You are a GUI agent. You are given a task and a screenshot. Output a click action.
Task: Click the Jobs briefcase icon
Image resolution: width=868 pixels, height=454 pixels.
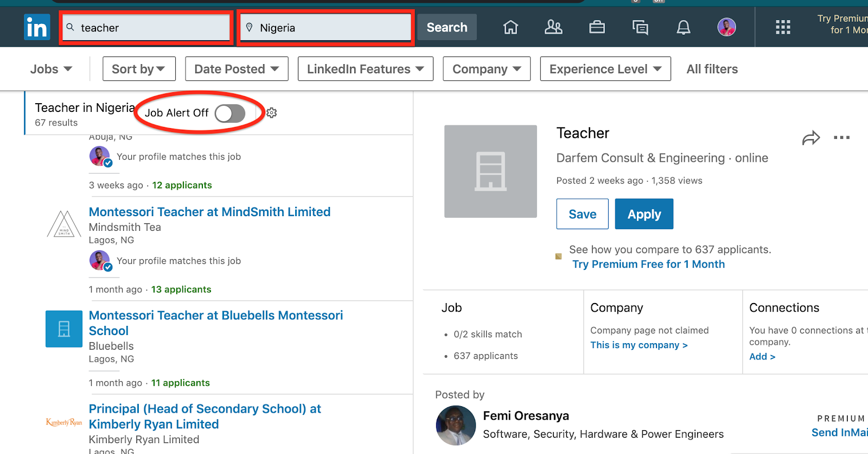click(x=597, y=27)
